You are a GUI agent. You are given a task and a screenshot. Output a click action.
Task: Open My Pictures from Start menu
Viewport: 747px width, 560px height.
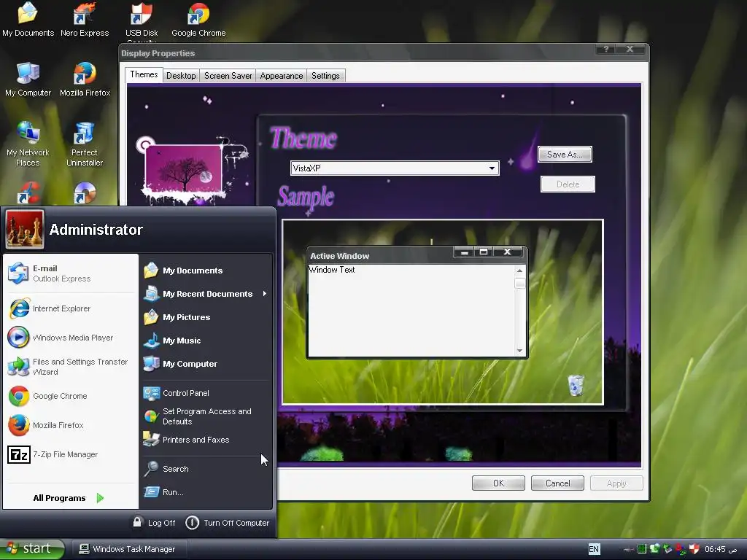[206, 317]
